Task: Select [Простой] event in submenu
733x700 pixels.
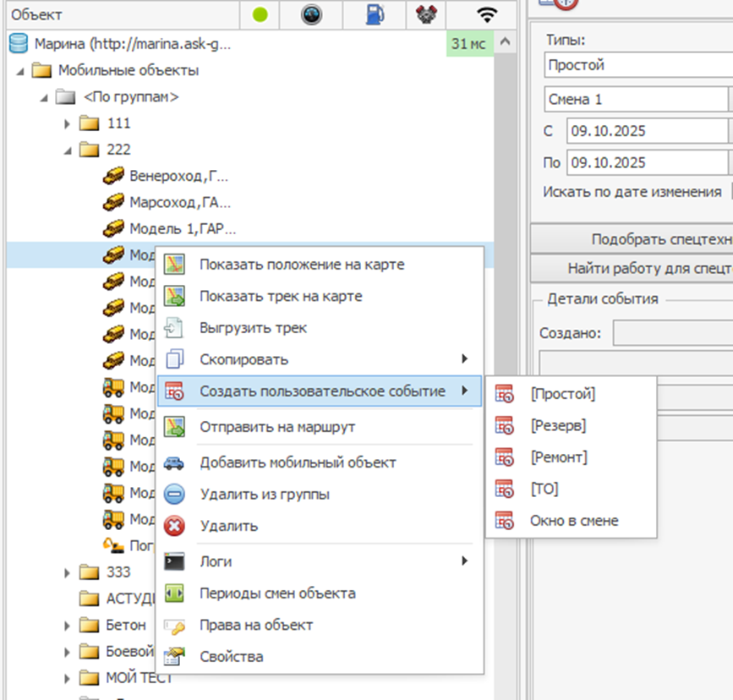Action: pos(562,394)
